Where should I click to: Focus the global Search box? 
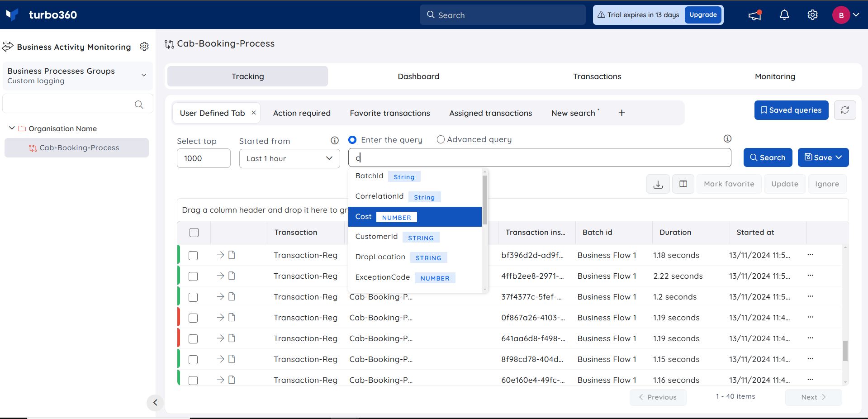(x=503, y=15)
